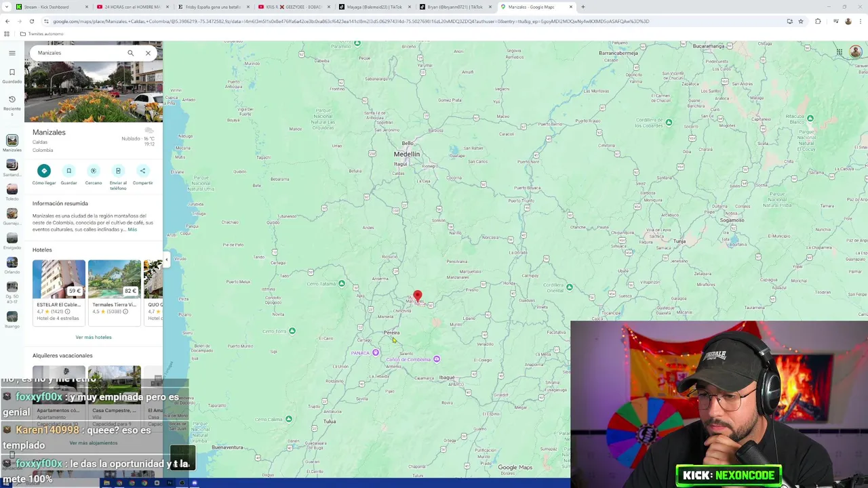This screenshot has height=488, width=868.
Task: Switch to Stream - Kick Dashboard tab
Action: coord(52,7)
